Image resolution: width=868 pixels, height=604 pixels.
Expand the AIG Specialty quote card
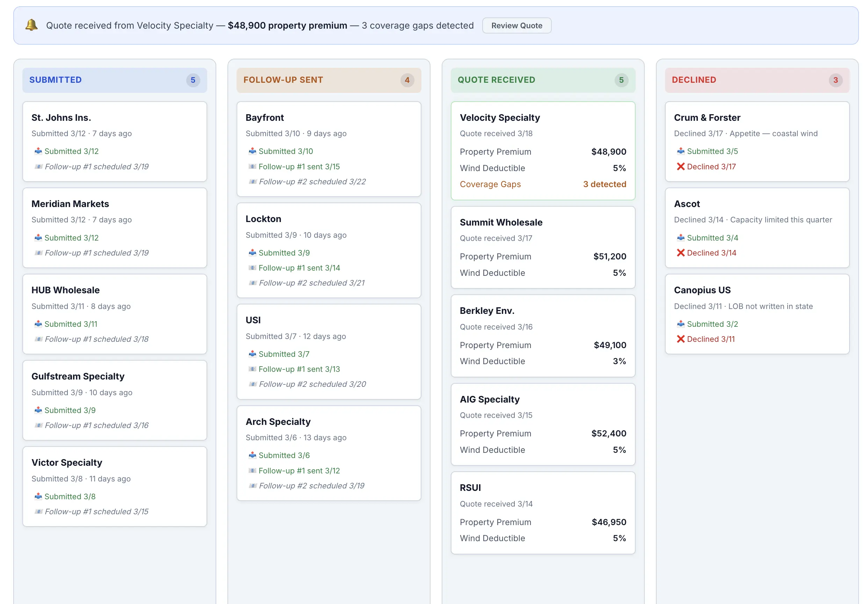coord(542,424)
